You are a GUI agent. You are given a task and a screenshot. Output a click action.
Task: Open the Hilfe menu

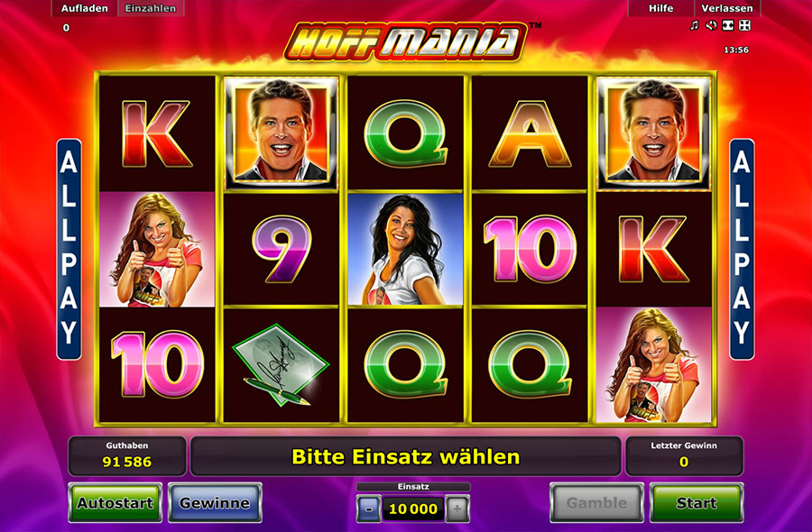pos(660,8)
